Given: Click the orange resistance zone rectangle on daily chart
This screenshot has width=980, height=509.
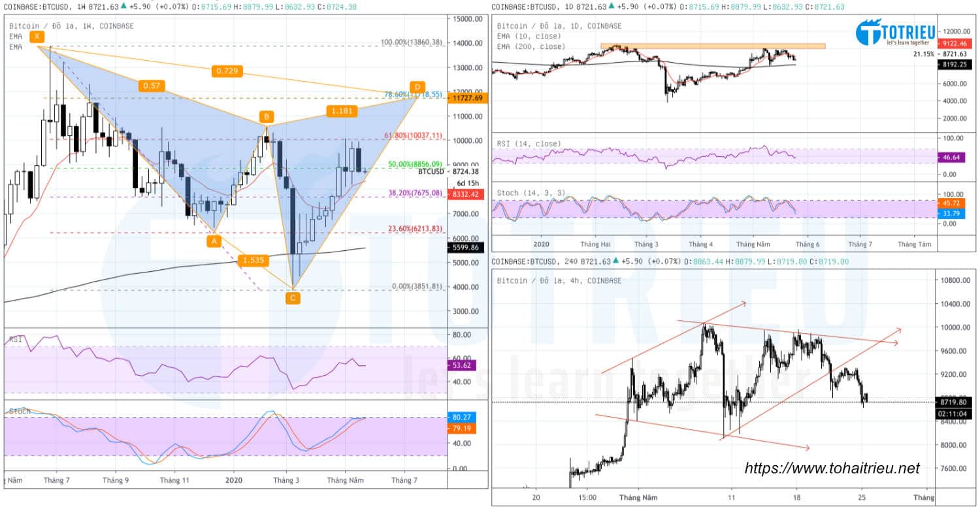Looking at the screenshot, I should coord(713,46).
